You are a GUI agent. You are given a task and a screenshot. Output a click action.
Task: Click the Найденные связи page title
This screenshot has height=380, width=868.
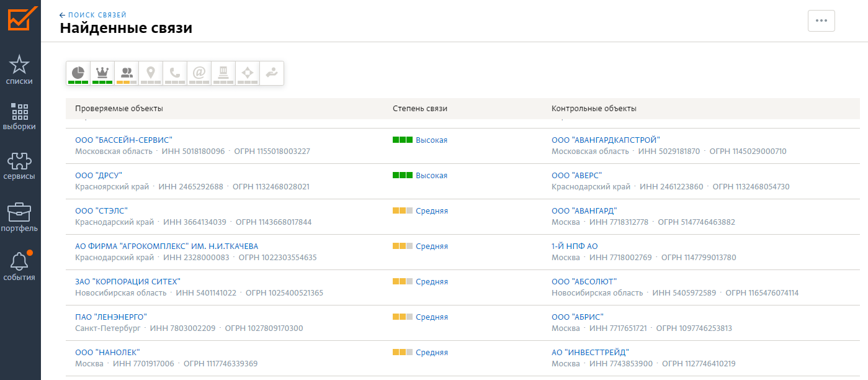(126, 29)
